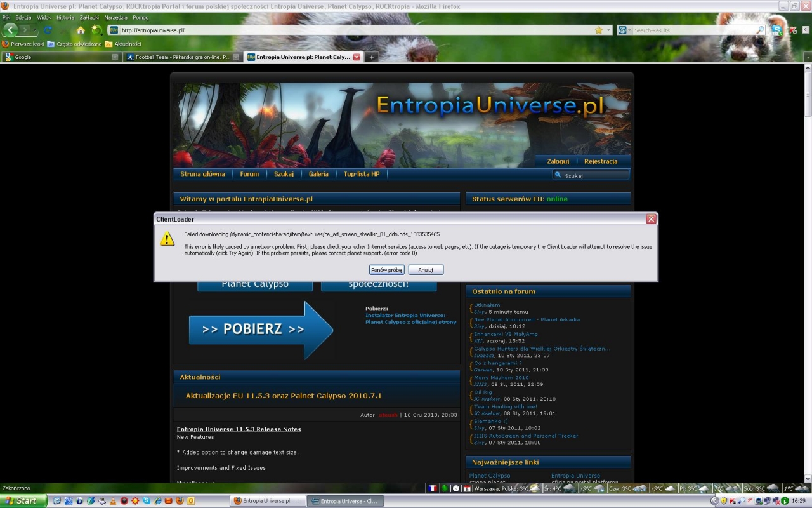Close the ClientLoader error dialog

(x=651, y=219)
